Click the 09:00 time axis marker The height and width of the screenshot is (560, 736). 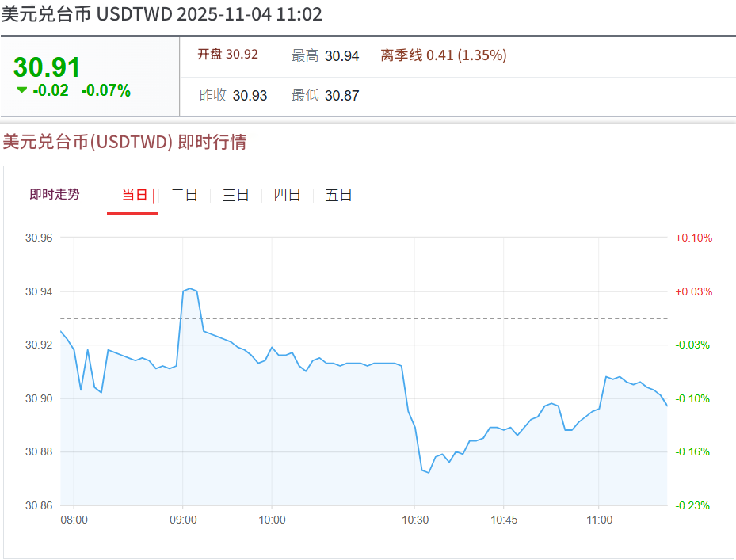tap(183, 520)
